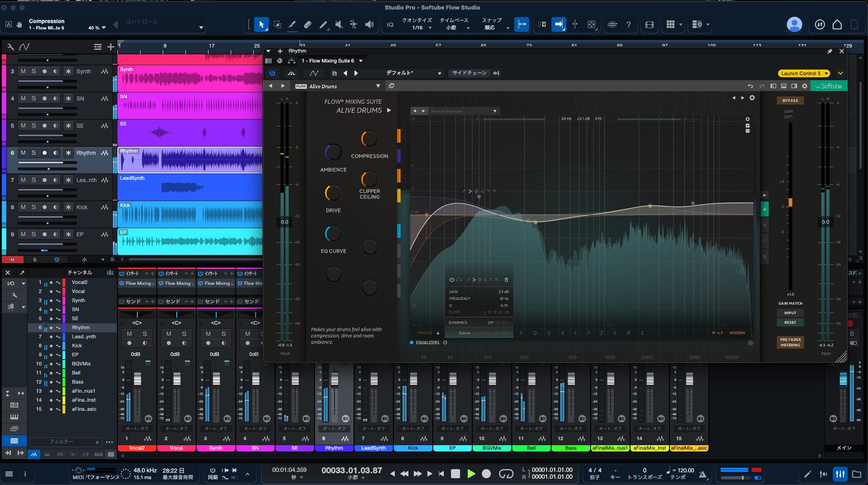Select the Listen speaker tool
This screenshot has height=485, width=868.
[x=369, y=24]
